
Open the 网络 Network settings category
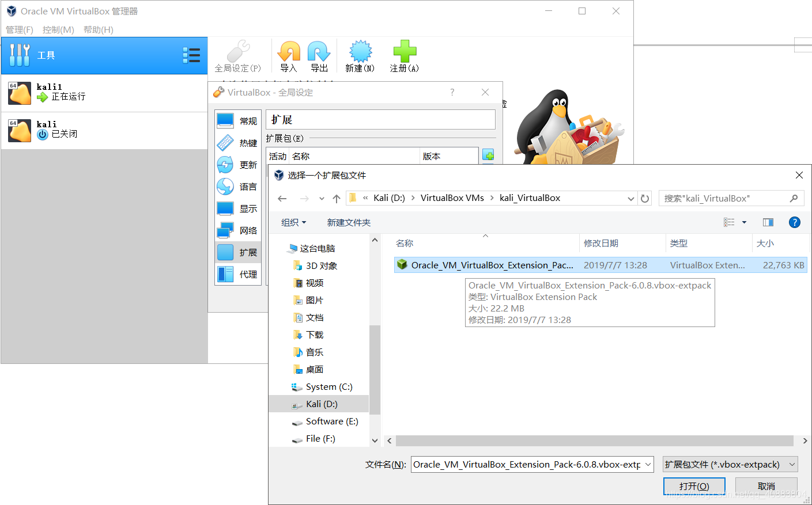pos(238,230)
